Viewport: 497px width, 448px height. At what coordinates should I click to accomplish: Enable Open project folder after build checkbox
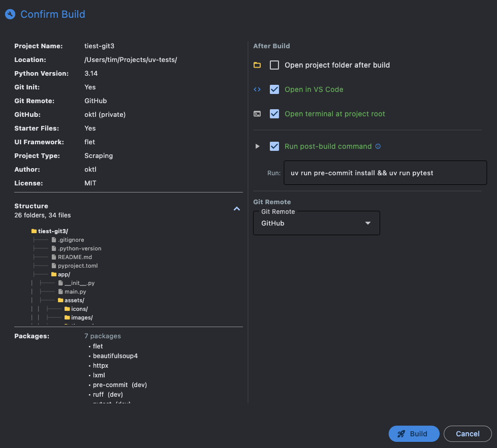pos(274,65)
